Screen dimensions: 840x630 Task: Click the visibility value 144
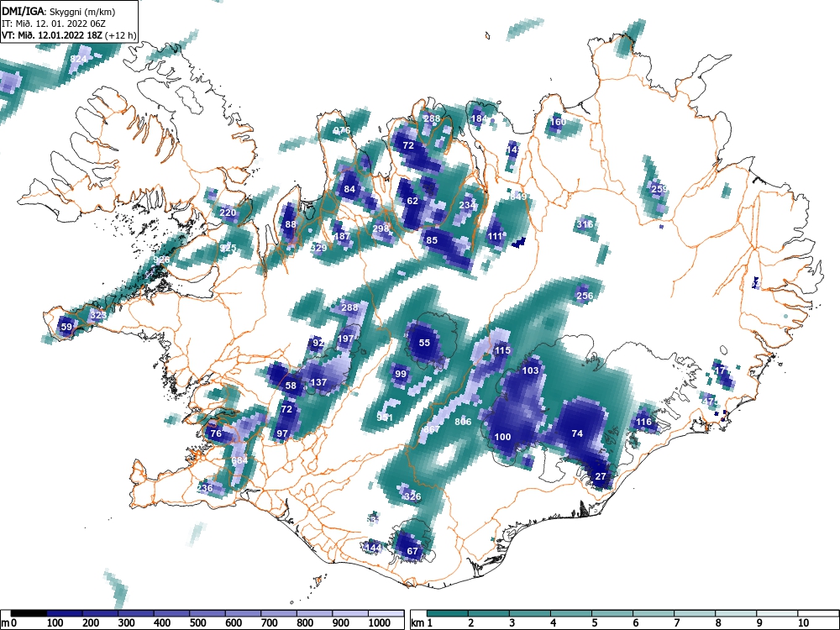point(373,547)
